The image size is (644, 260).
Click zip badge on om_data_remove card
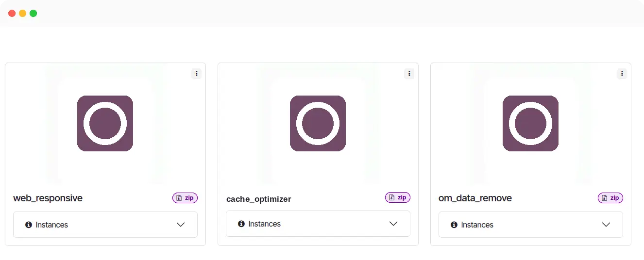pos(610,198)
